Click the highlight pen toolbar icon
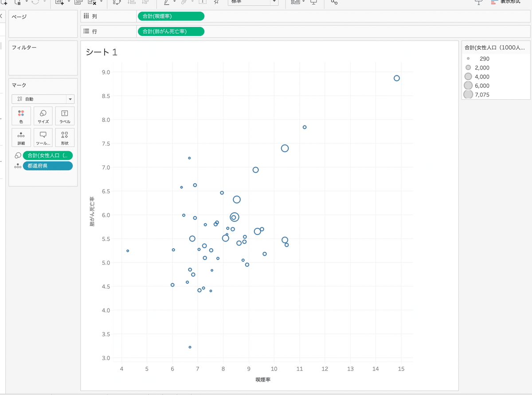 click(166, 2)
